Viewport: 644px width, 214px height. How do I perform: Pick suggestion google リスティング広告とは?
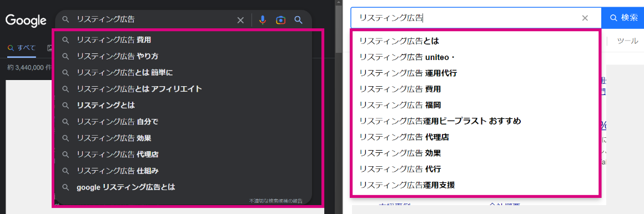tap(183, 187)
